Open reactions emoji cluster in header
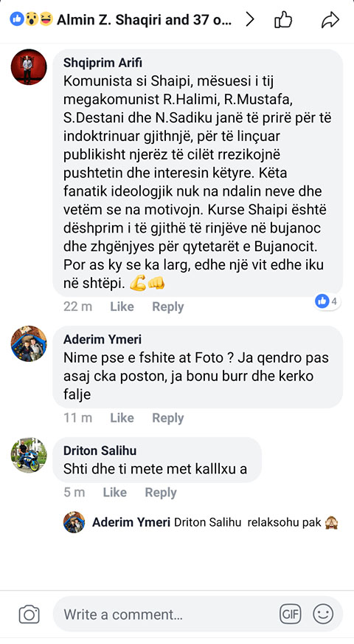The image size is (354, 644). (x=31, y=19)
